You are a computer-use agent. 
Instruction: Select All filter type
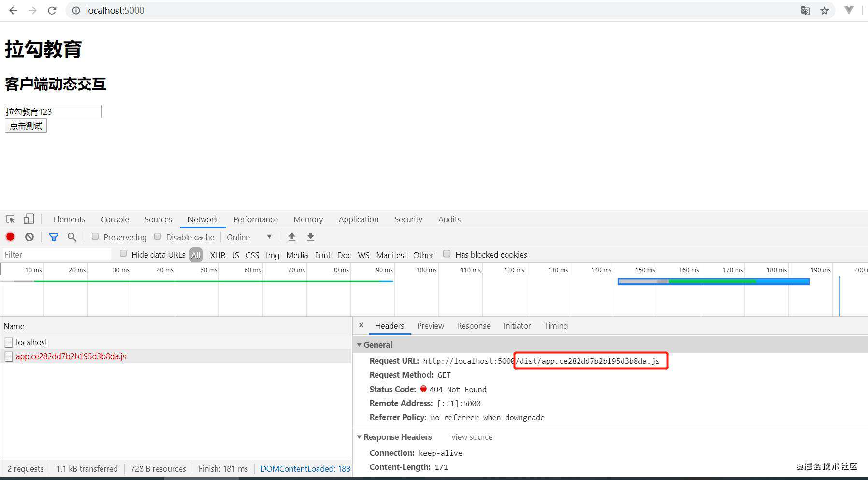click(196, 255)
